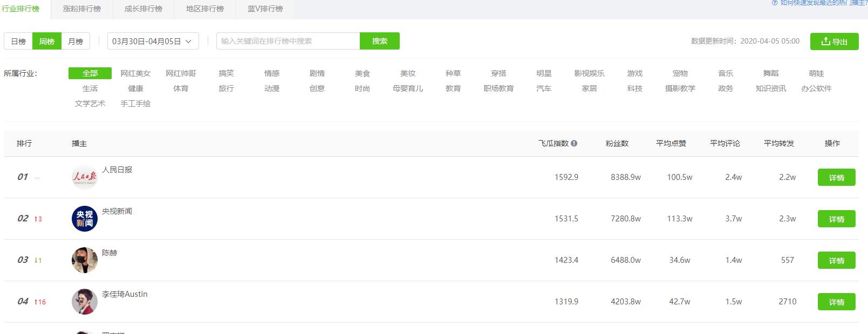868x334 pixels.
Task: Filter by 种草 industry
Action: coord(453,73)
